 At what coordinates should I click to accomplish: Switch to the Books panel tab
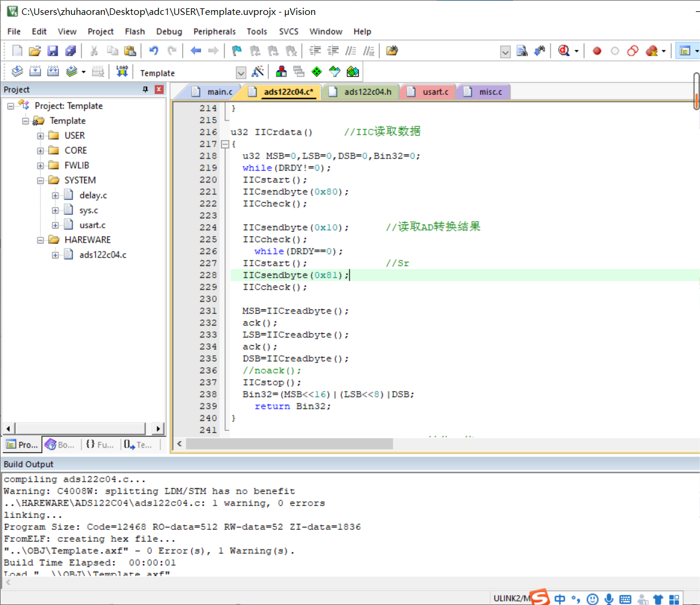60,445
